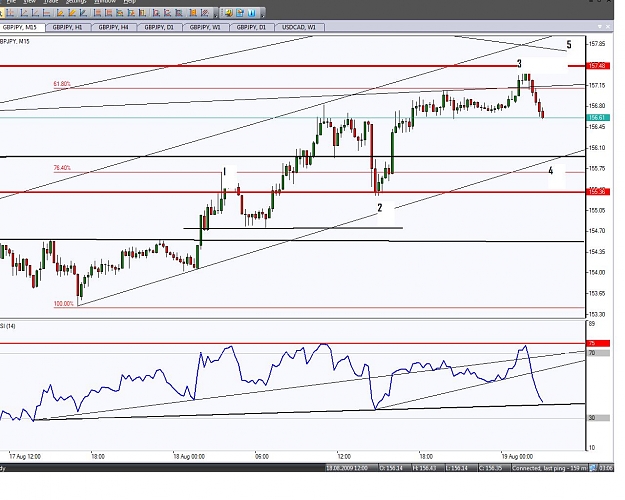The height and width of the screenshot is (500, 625).
Task: Click the last icon before the first toolbar overflow arrow
Action: pos(204,13)
